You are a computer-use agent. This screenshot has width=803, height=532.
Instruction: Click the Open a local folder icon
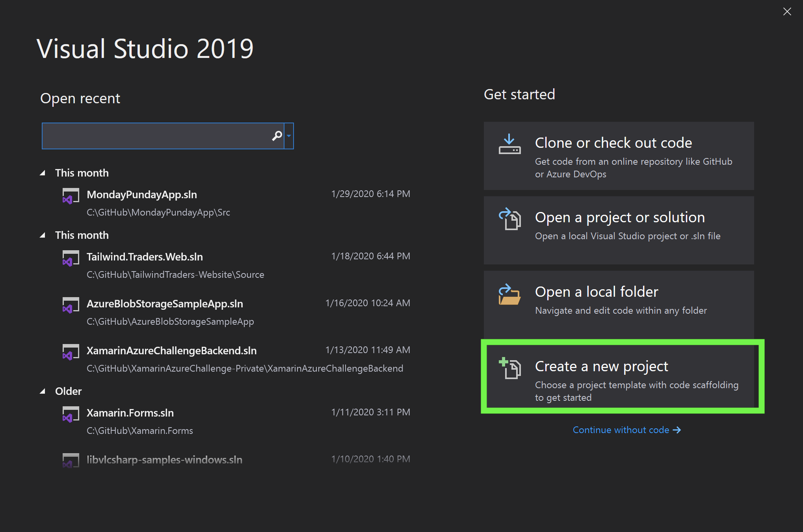click(x=509, y=294)
